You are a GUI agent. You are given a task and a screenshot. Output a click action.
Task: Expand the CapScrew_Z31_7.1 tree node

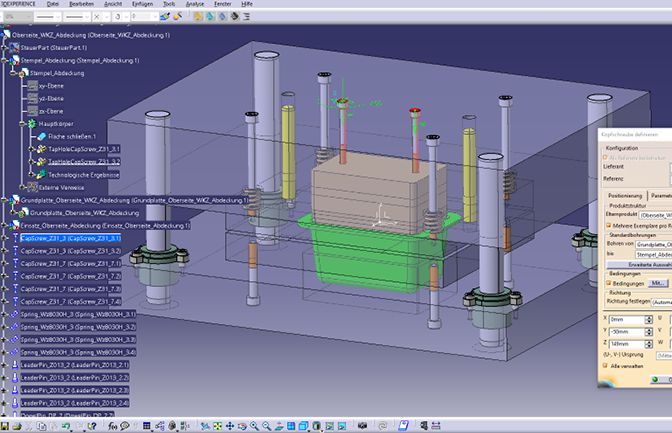click(5, 264)
